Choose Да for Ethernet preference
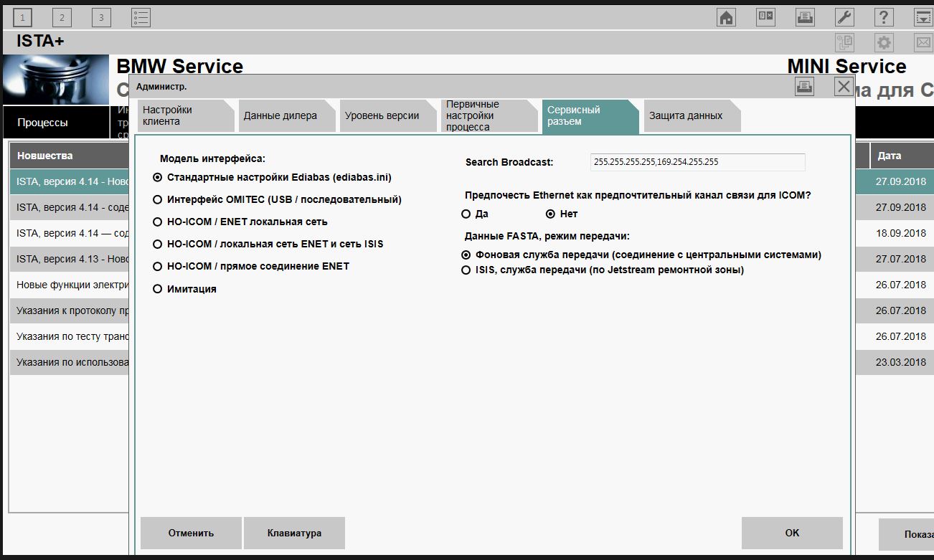934x560 pixels. point(475,214)
